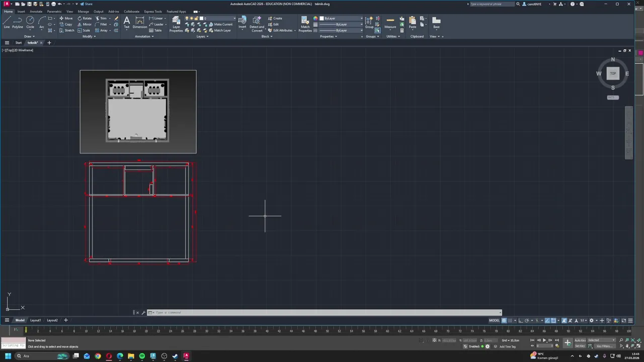This screenshot has height=362, width=644.
Task: Click the Match Layer button
Action: click(x=220, y=30)
